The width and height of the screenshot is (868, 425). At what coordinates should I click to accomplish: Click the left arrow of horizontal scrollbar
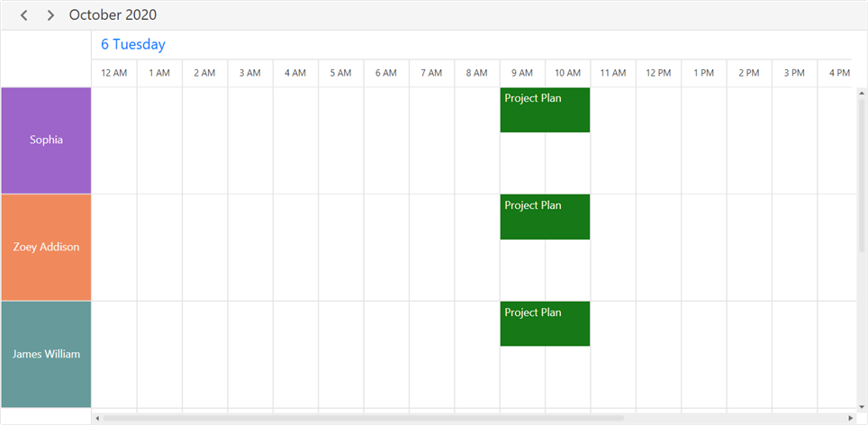click(x=97, y=418)
